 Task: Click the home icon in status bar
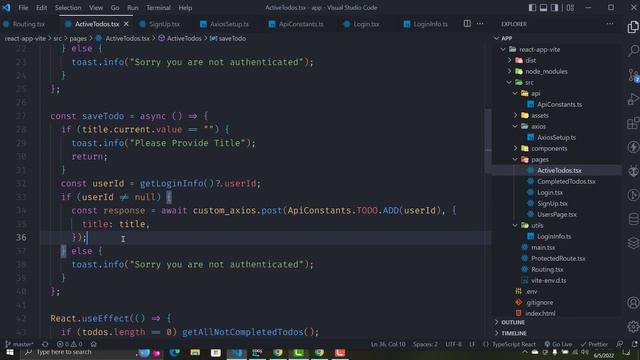[93, 344]
